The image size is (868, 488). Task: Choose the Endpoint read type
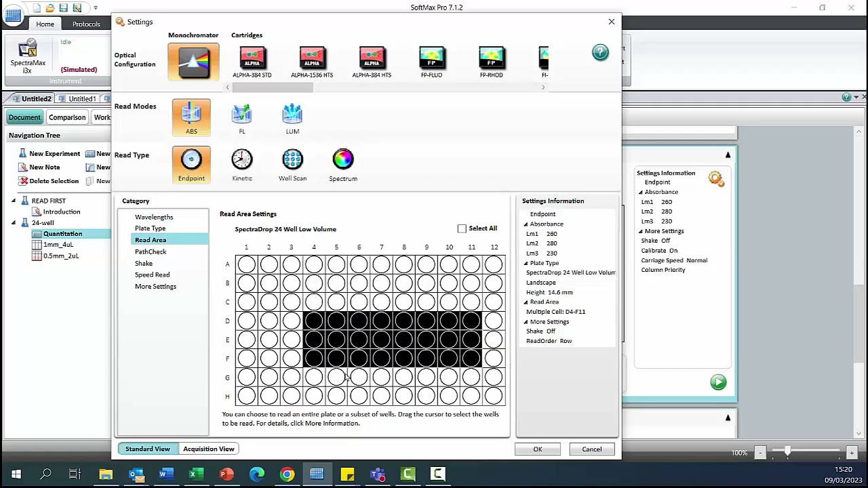point(191,165)
